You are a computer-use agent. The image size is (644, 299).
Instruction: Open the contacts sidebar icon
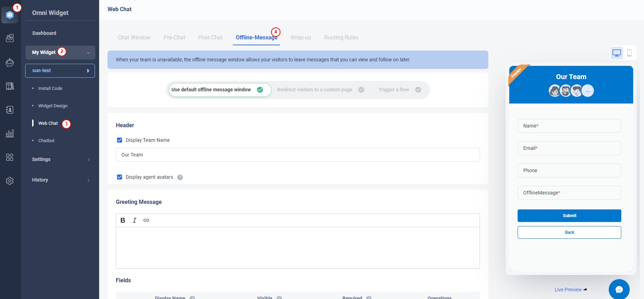(10, 110)
